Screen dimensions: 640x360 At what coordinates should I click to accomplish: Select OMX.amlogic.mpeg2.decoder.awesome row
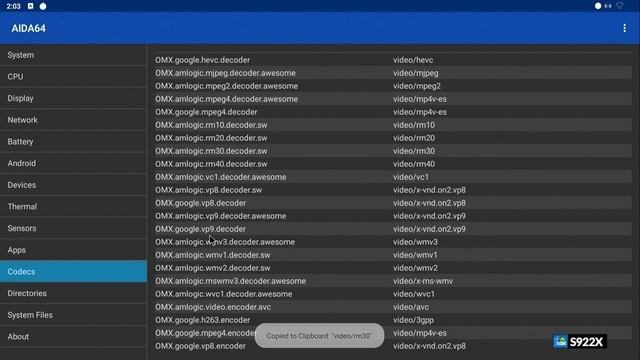pos(393,86)
